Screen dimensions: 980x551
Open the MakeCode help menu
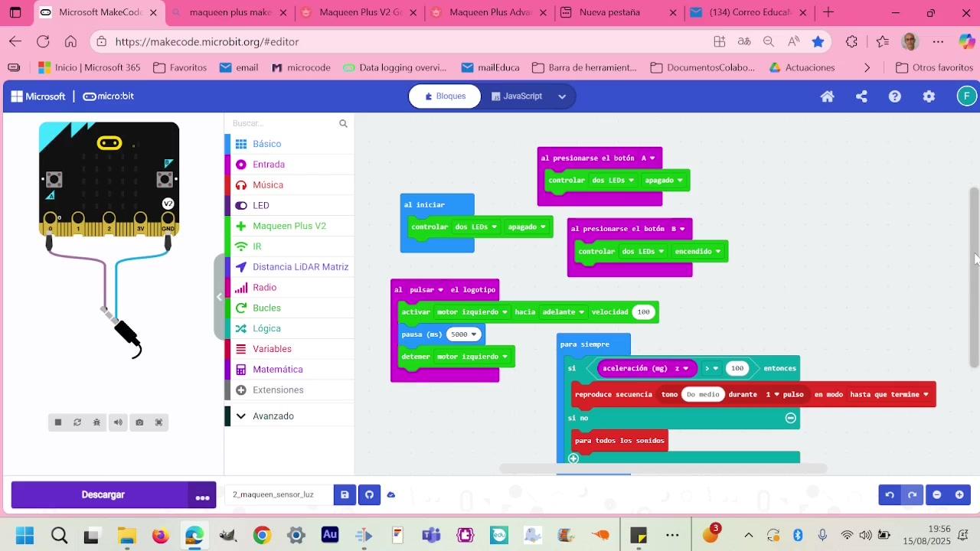coord(895,96)
